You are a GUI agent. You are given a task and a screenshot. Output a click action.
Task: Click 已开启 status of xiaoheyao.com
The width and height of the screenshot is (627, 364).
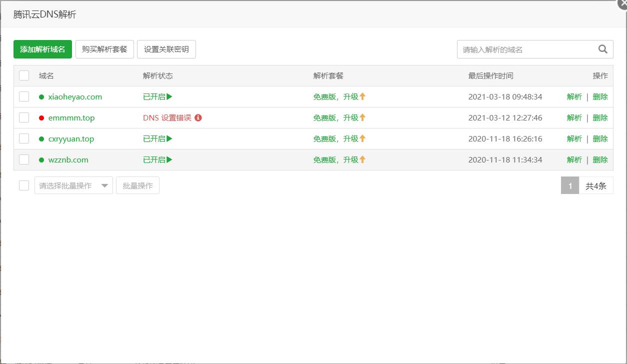click(154, 96)
